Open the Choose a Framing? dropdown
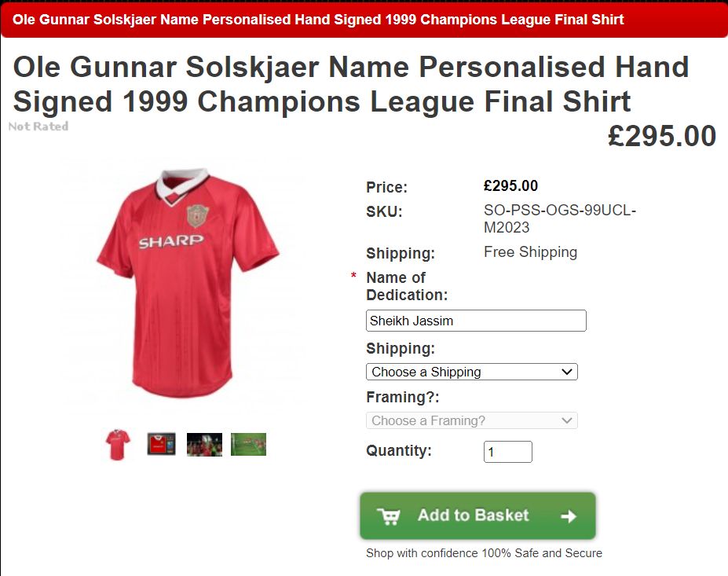728x576 pixels. coord(472,420)
